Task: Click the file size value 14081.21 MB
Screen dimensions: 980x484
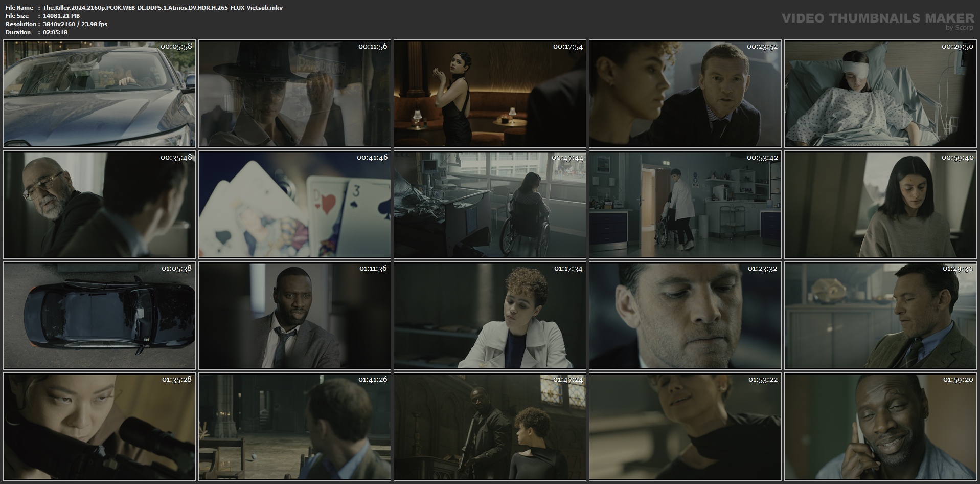Action: click(61, 16)
